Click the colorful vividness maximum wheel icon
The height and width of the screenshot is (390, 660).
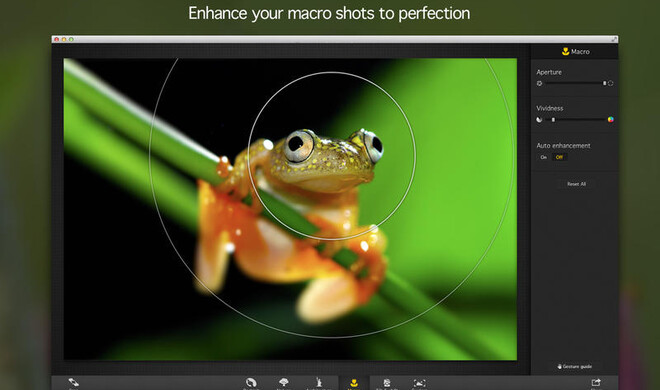click(x=610, y=119)
